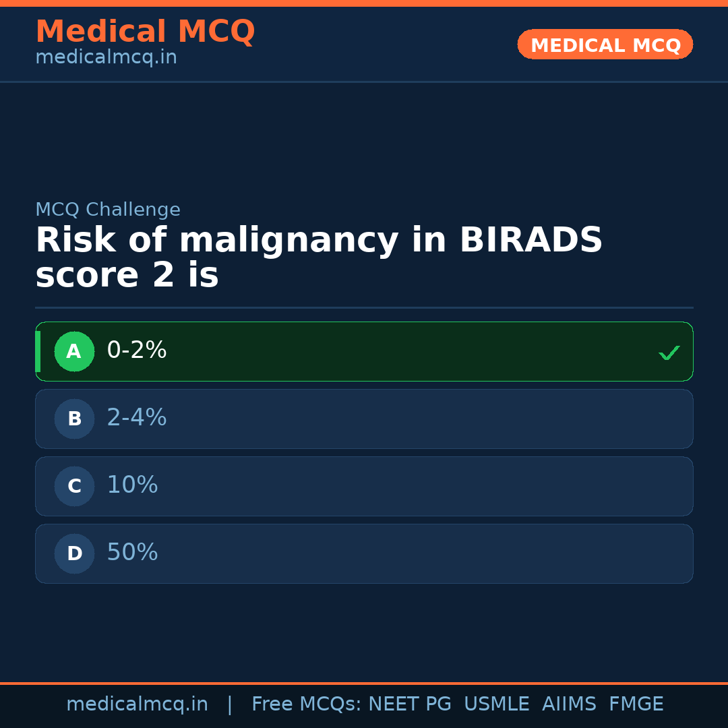Click the orange Medical MCQ title logo
Image resolution: width=728 pixels, height=728 pixels.
click(x=145, y=32)
